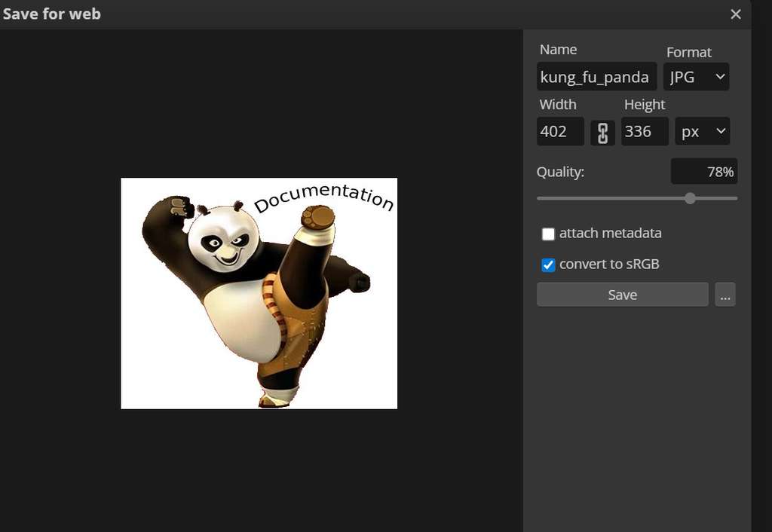The height and width of the screenshot is (532, 772).
Task: Click the Width field showing 402
Action: pyautogui.click(x=560, y=131)
